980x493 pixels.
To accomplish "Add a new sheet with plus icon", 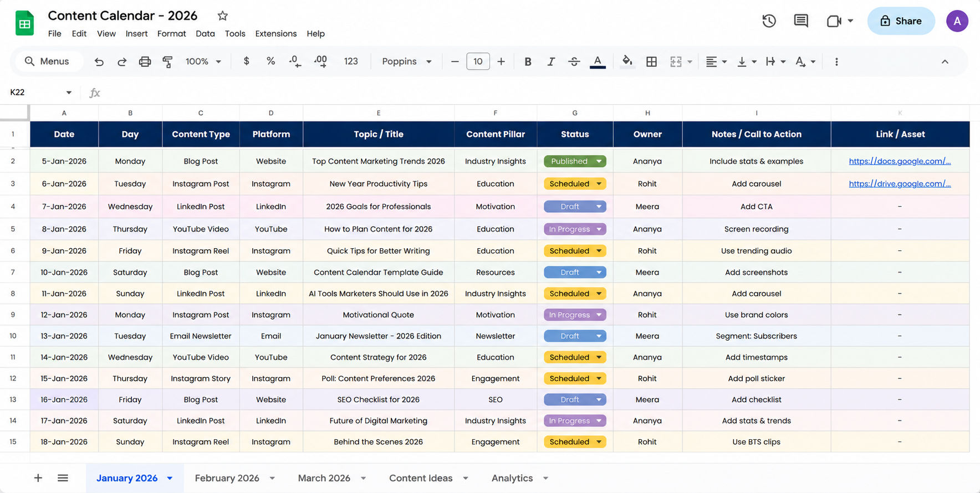I will click(38, 478).
